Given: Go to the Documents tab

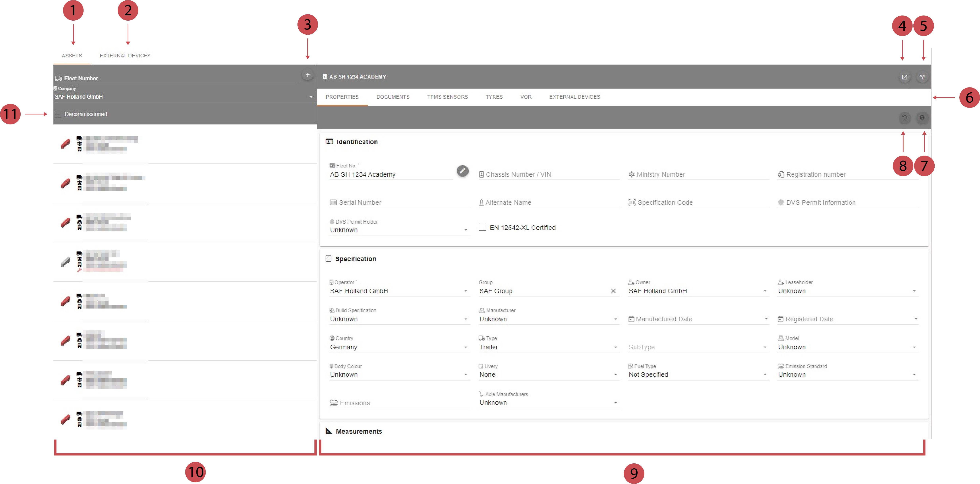Looking at the screenshot, I should (393, 97).
